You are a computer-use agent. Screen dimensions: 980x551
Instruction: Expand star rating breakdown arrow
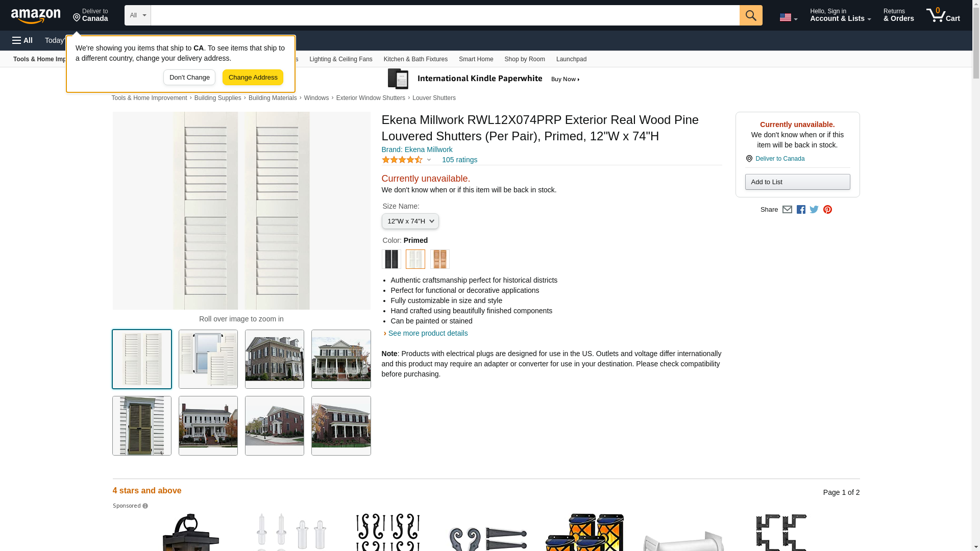pyautogui.click(x=429, y=160)
